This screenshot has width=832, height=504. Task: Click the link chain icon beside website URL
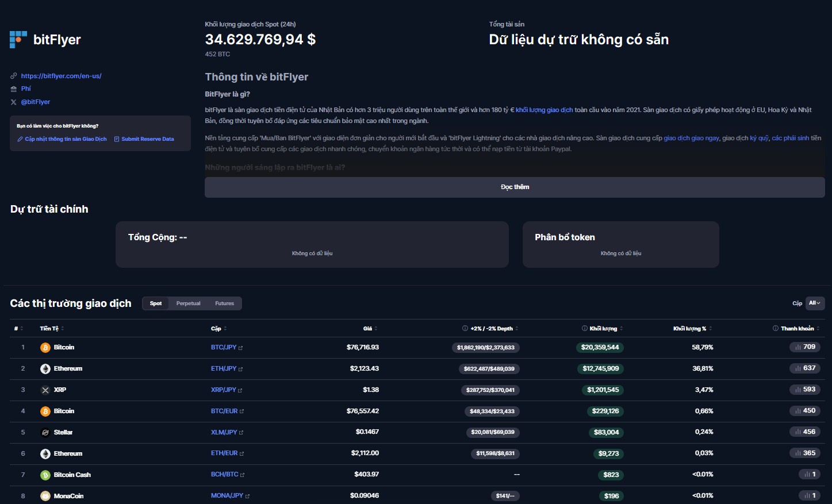(x=14, y=76)
